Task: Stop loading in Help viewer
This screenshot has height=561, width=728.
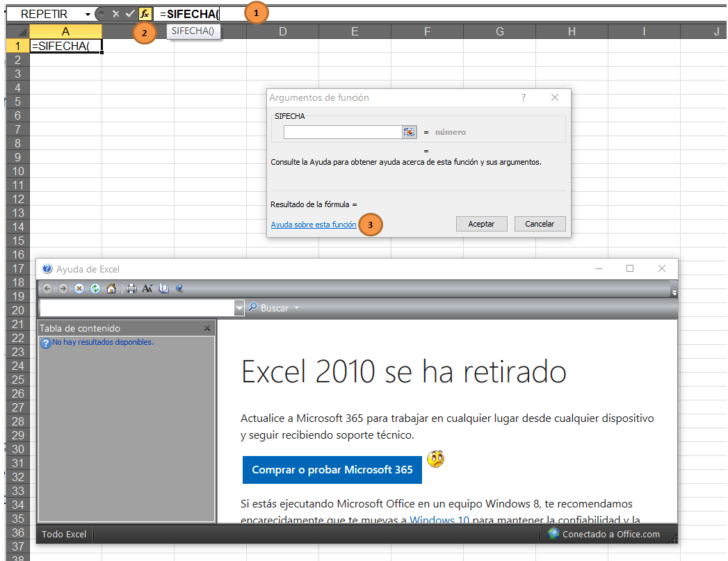Action: coord(79,288)
